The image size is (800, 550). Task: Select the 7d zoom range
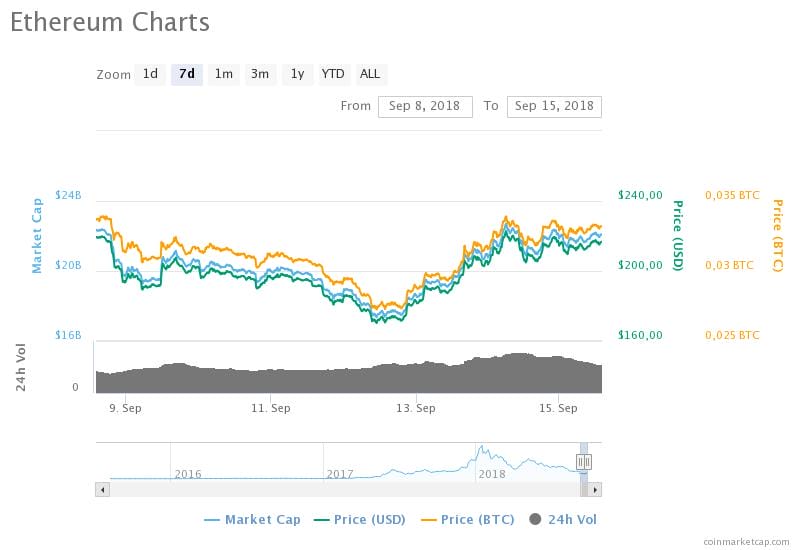click(x=187, y=74)
